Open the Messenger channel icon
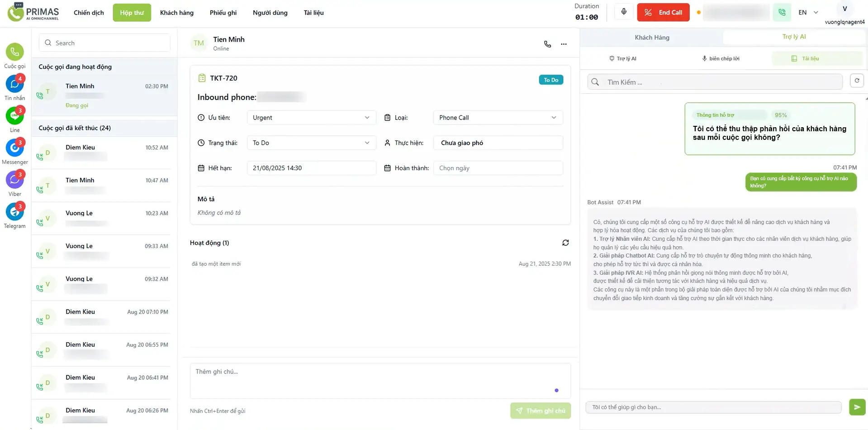The width and height of the screenshot is (868, 430). (x=14, y=148)
